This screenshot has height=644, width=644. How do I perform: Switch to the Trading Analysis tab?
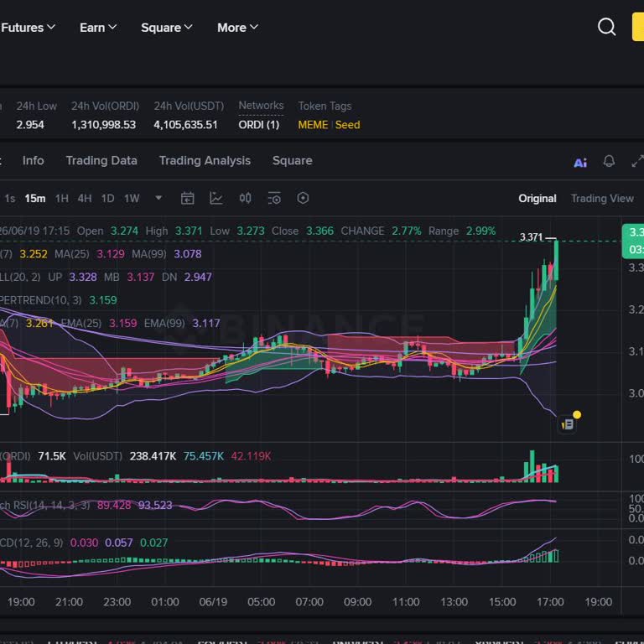tap(205, 161)
